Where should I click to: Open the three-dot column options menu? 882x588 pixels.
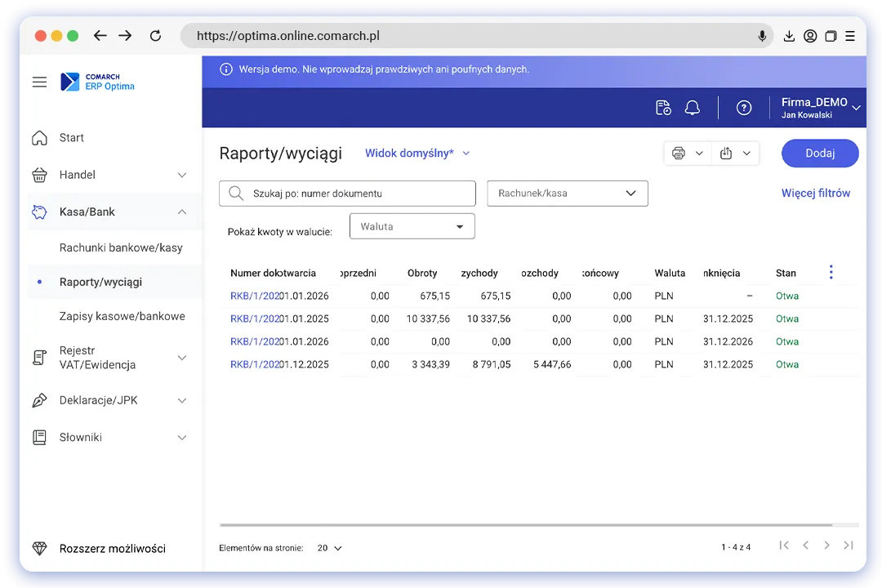pos(831,273)
